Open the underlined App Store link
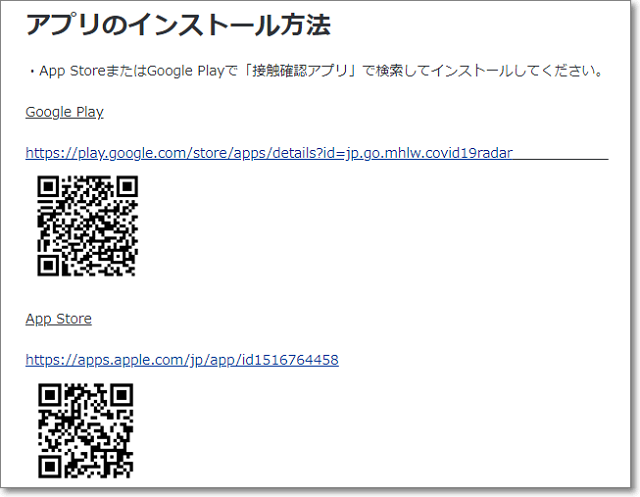The width and height of the screenshot is (640, 497). click(58, 319)
